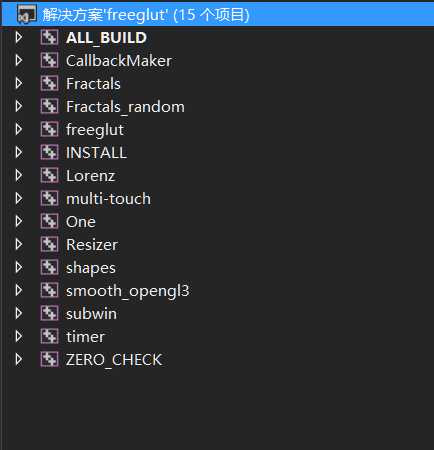Expand the ALL_BUILD project node

tap(19, 37)
